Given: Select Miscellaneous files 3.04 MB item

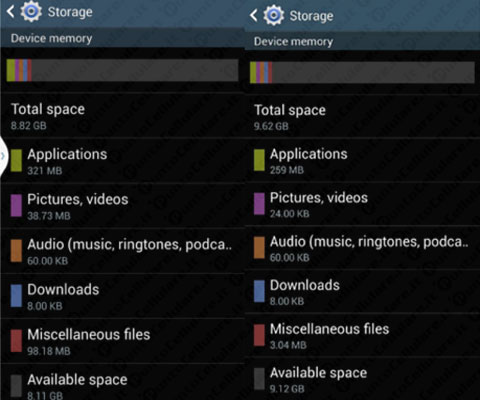Looking at the screenshot, I should [x=362, y=335].
